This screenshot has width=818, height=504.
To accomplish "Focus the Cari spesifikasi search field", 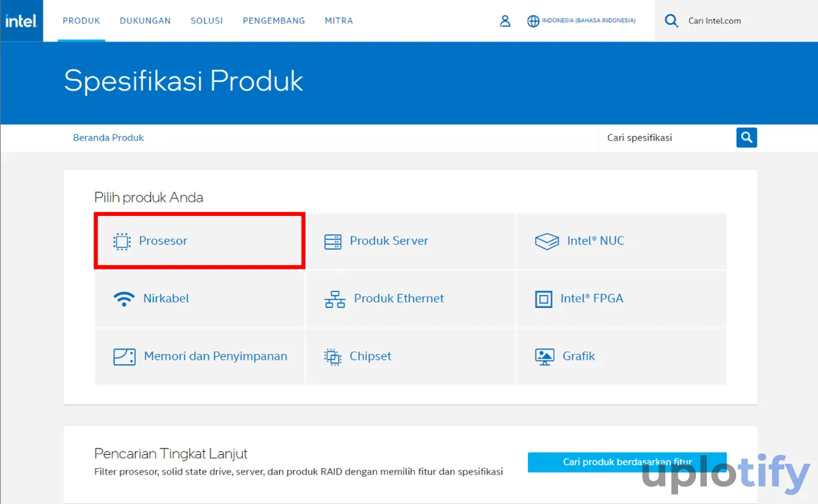I will [667, 137].
